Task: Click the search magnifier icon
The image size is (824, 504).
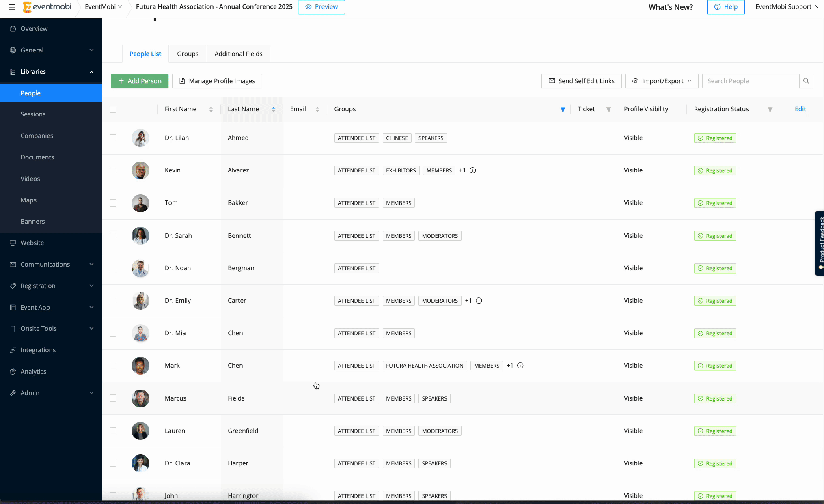Action: (x=806, y=81)
